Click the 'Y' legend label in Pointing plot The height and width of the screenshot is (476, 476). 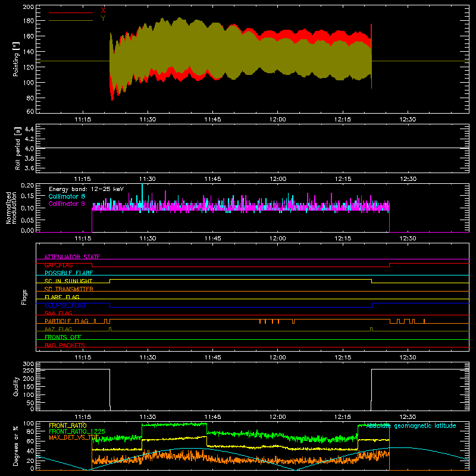pyautogui.click(x=103, y=18)
